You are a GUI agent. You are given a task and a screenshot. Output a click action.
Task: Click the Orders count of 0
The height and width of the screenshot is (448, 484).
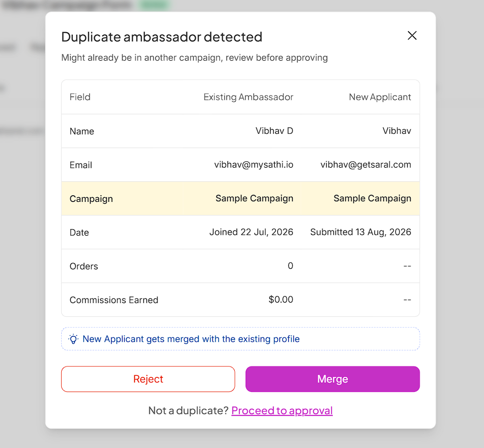[290, 266]
